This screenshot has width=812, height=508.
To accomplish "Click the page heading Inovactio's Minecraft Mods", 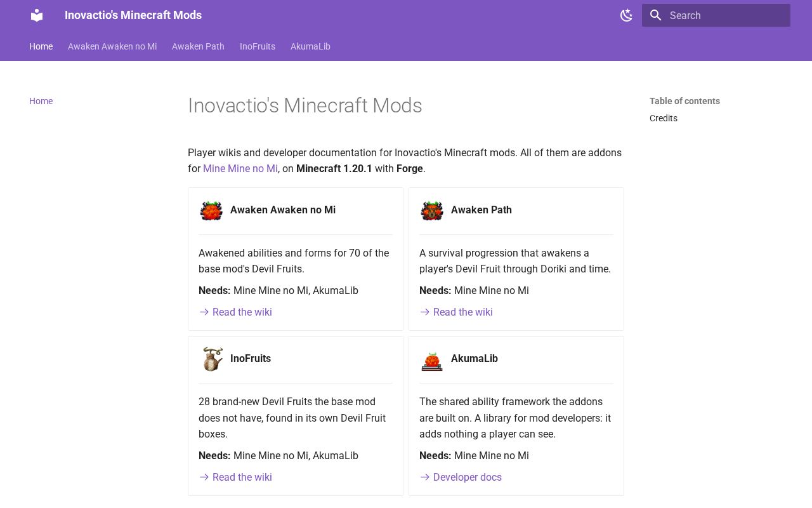I will coord(305,105).
